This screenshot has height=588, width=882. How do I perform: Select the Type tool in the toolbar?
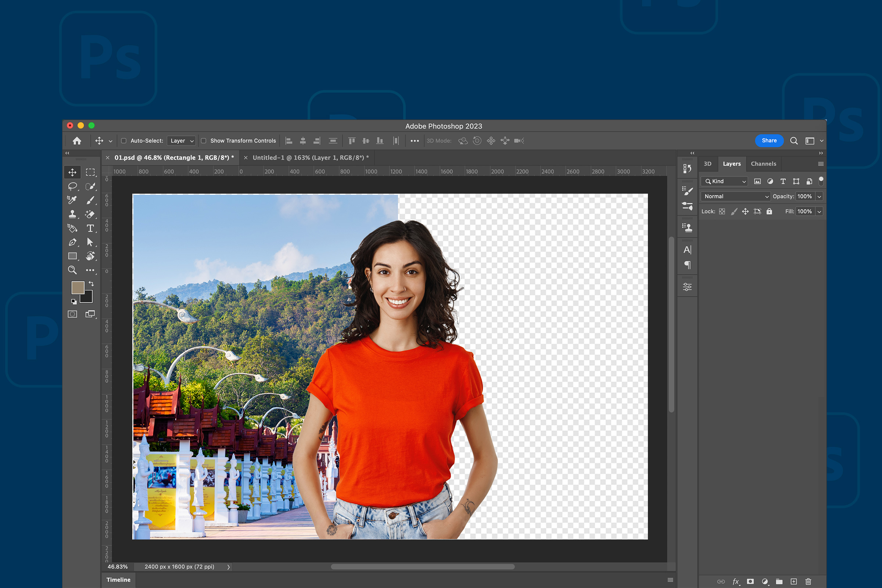(90, 228)
